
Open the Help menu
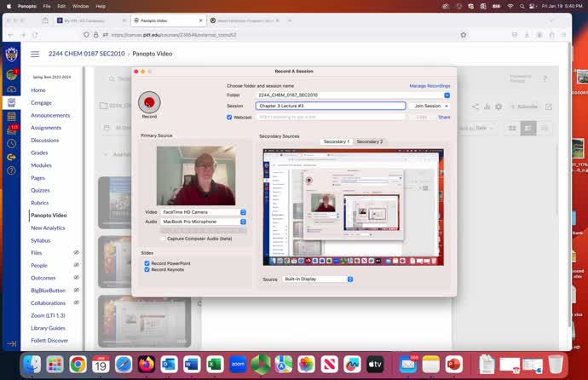tap(101, 6)
